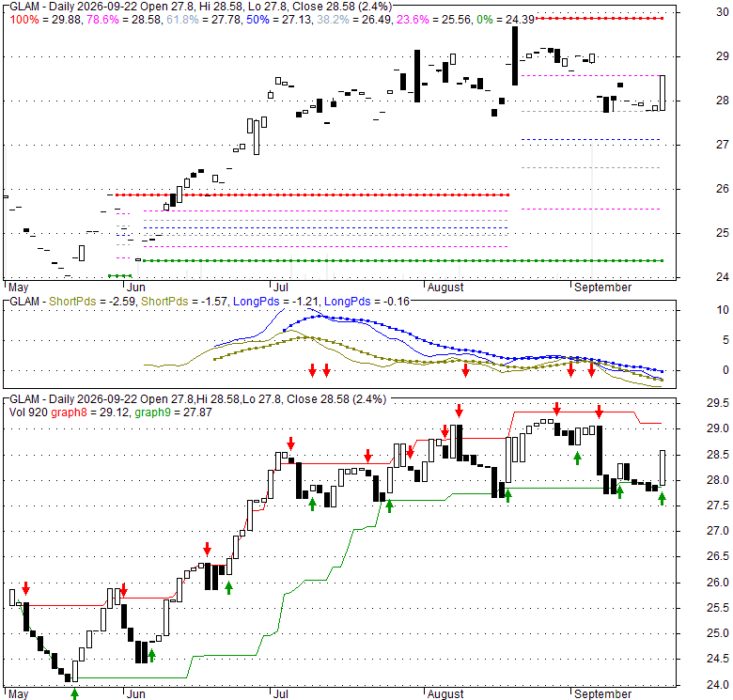Click the green up arrow under May's lowest candle
This screenshot has height=700, width=733.
(x=74, y=694)
